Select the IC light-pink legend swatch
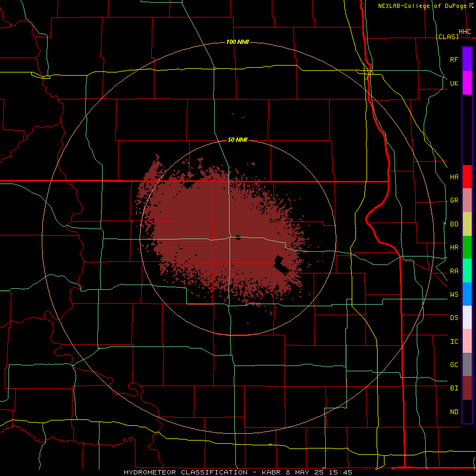476x476 pixels. pyautogui.click(x=467, y=341)
